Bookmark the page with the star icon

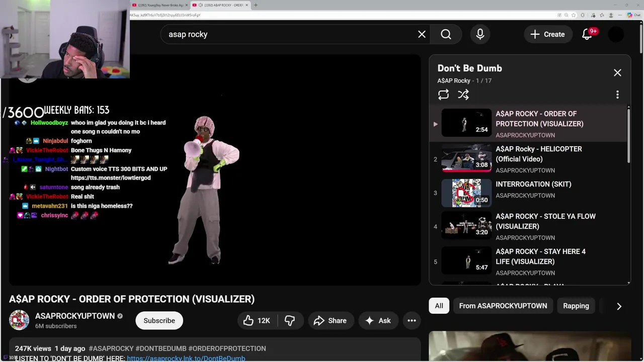tap(574, 15)
